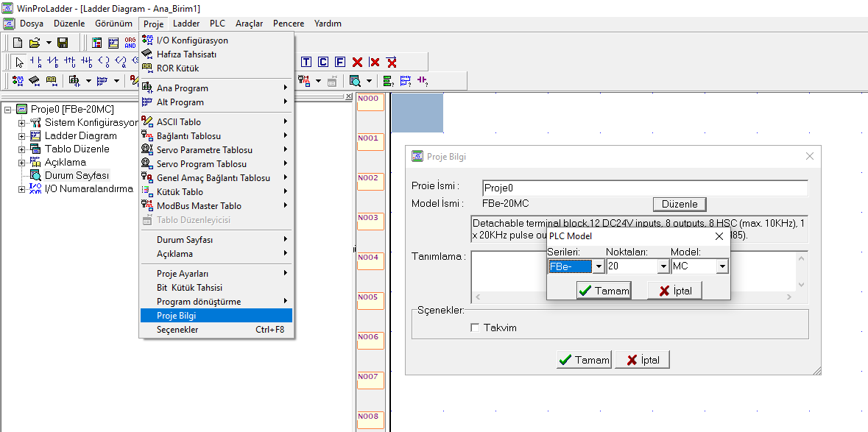Click the red X with arrow delete icon
The width and height of the screenshot is (868, 432).
click(392, 62)
